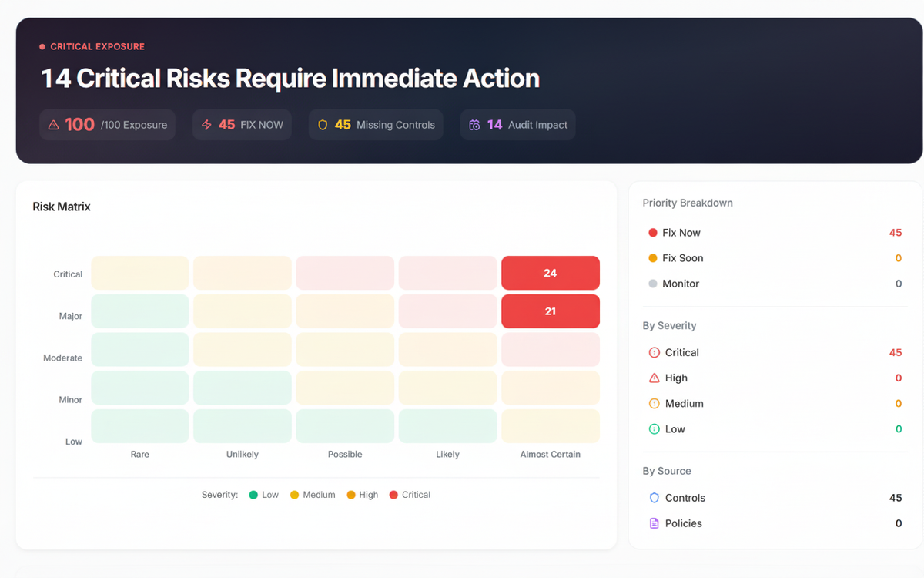Viewport: 924px width, 578px height.
Task: Click the Medium severity orange icon
Action: pyautogui.click(x=654, y=403)
